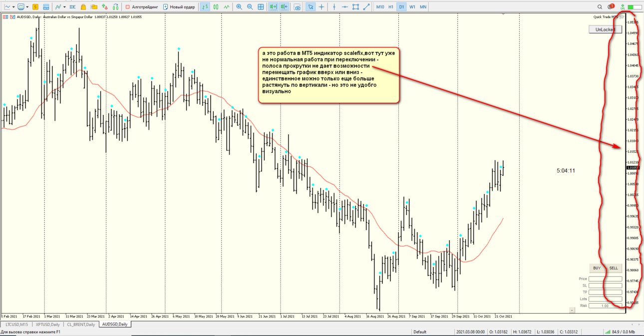Select the AUDSGD,Daily chart tab
Image resolution: width=644 pixels, height=336 pixels.
115,325
